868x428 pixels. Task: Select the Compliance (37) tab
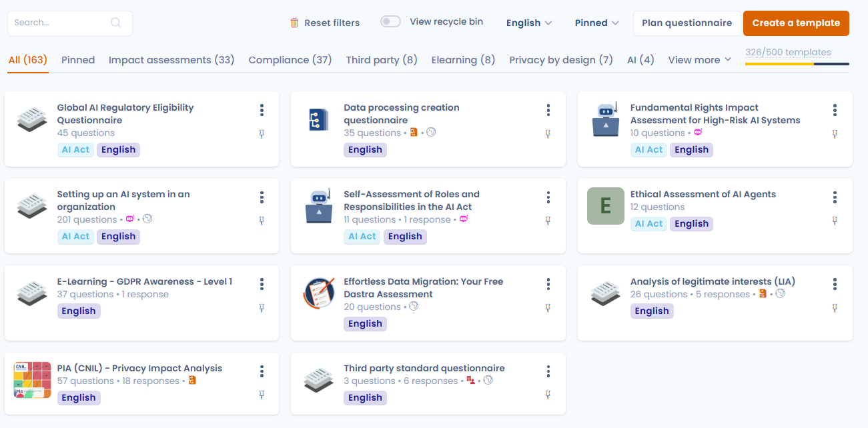pyautogui.click(x=290, y=60)
